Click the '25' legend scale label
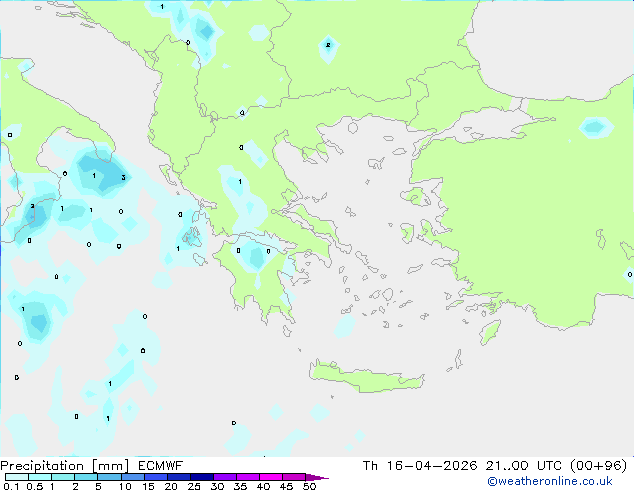The height and width of the screenshot is (490, 634). tap(194, 486)
